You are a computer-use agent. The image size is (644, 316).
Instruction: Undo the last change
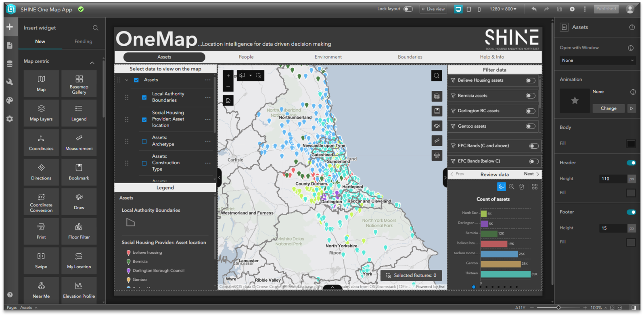point(534,9)
